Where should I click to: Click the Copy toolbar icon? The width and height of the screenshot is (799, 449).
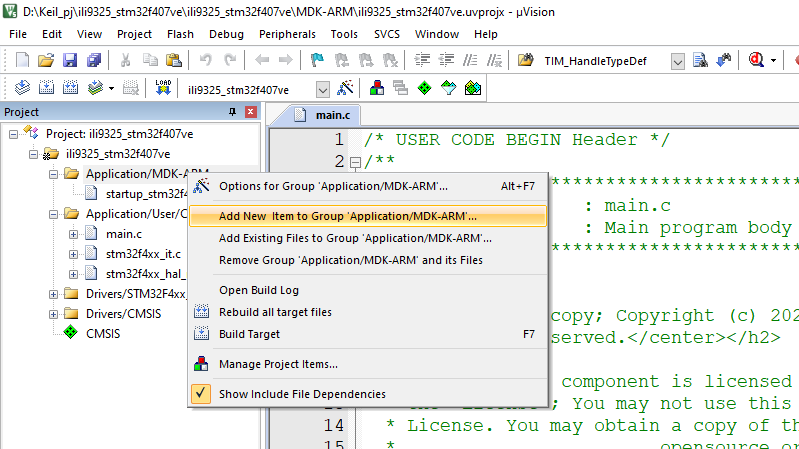150,60
